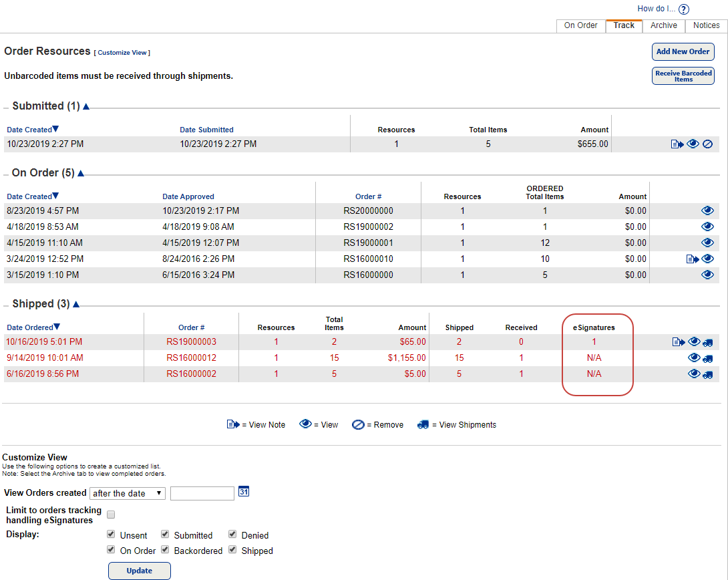Screen dimensions: 728x580
Task: View the submitted 10/23/2019 $655.00 order
Action: (693, 144)
